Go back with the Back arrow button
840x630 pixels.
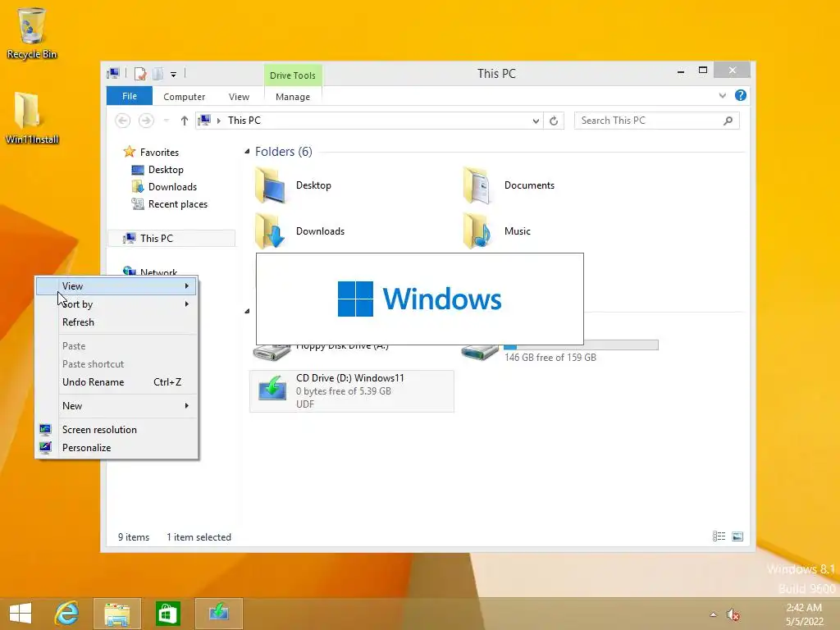123,121
